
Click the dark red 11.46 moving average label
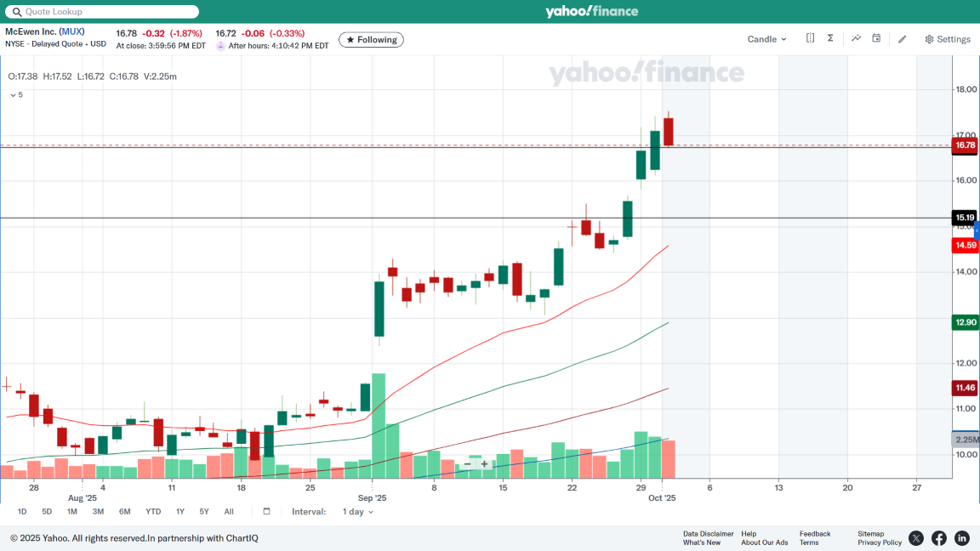(x=965, y=388)
